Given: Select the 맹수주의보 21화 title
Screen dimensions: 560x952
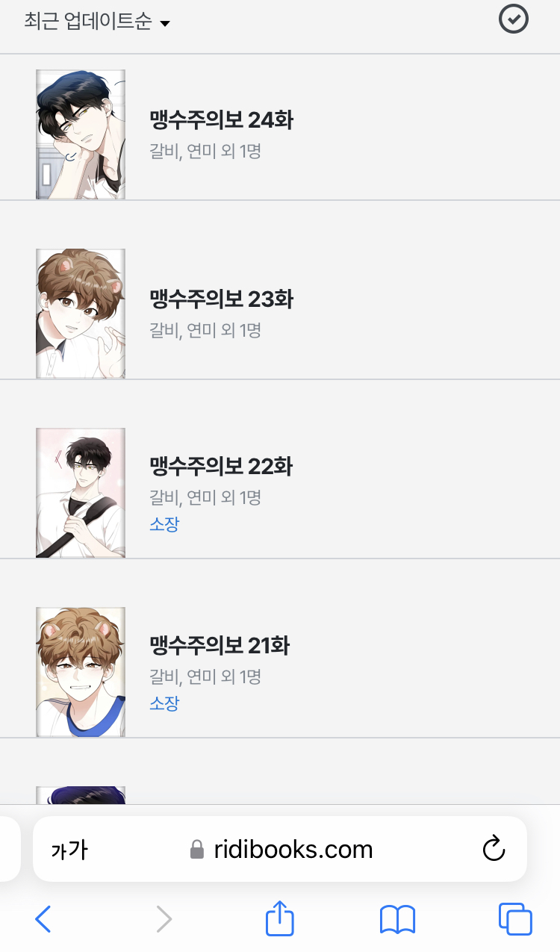Looking at the screenshot, I should point(220,645).
